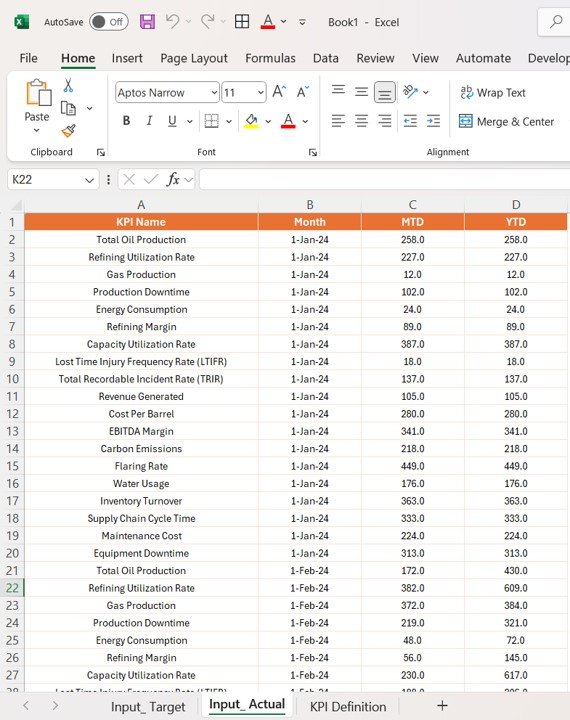Select Middle Align
The image size is (570, 720).
(x=361, y=91)
